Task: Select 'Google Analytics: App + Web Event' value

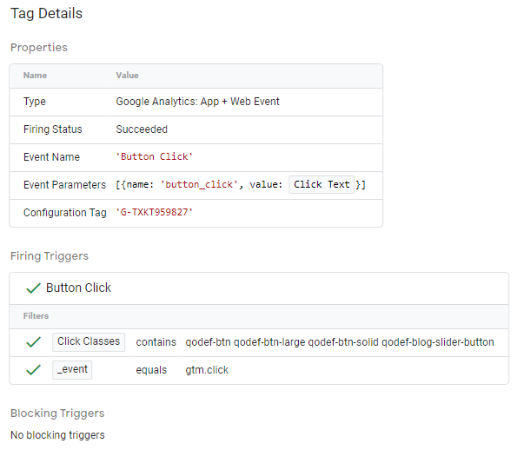Action: click(198, 101)
